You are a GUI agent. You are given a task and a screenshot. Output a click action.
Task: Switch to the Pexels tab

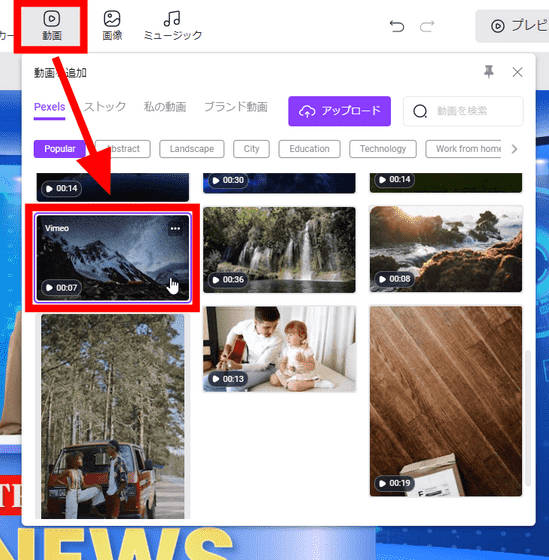50,107
